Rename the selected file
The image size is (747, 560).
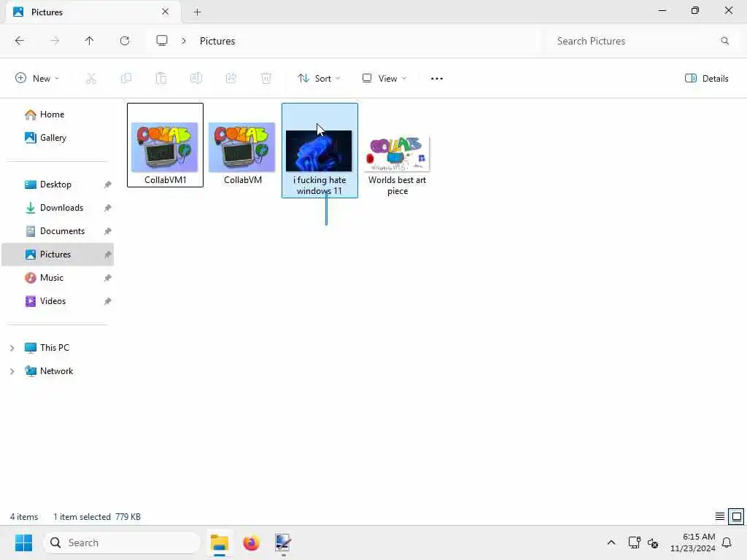[x=196, y=79]
